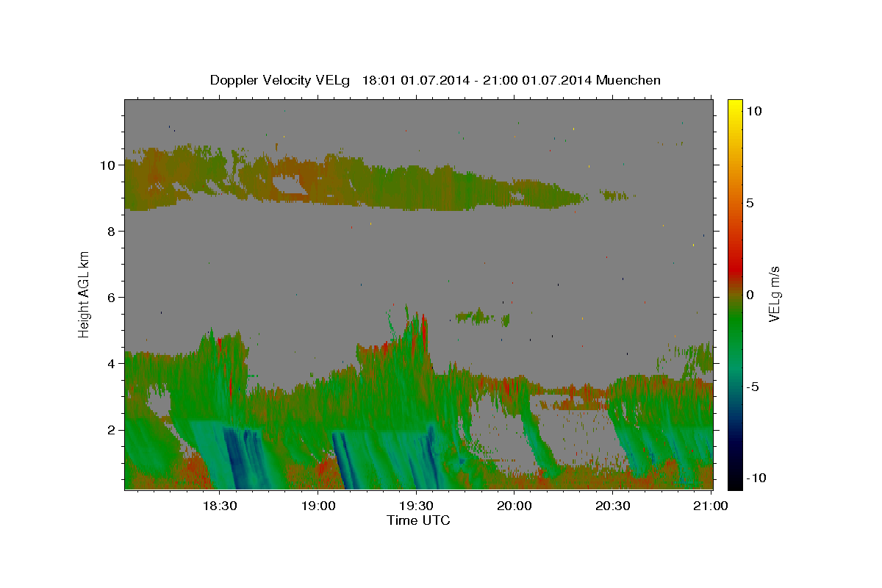This screenshot has height=588, width=882.
Task: Click the green section of the velocity colorbar
Action: pos(735,323)
